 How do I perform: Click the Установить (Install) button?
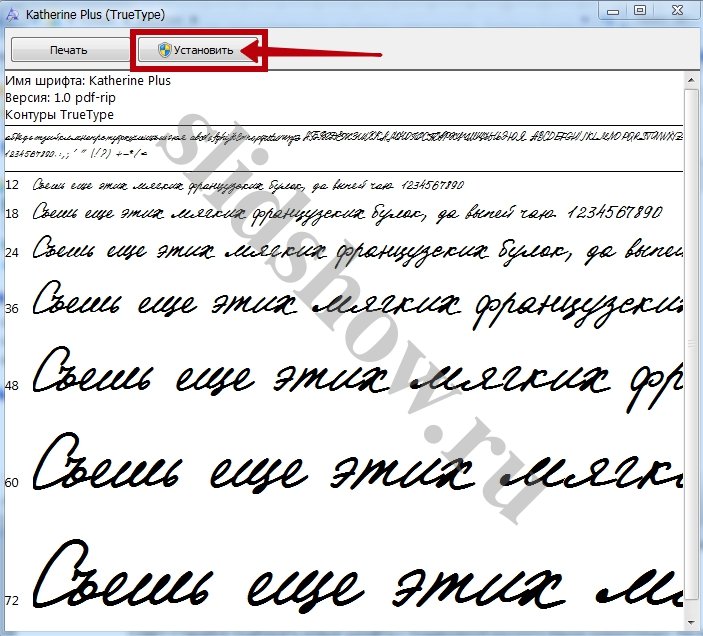coord(200,50)
